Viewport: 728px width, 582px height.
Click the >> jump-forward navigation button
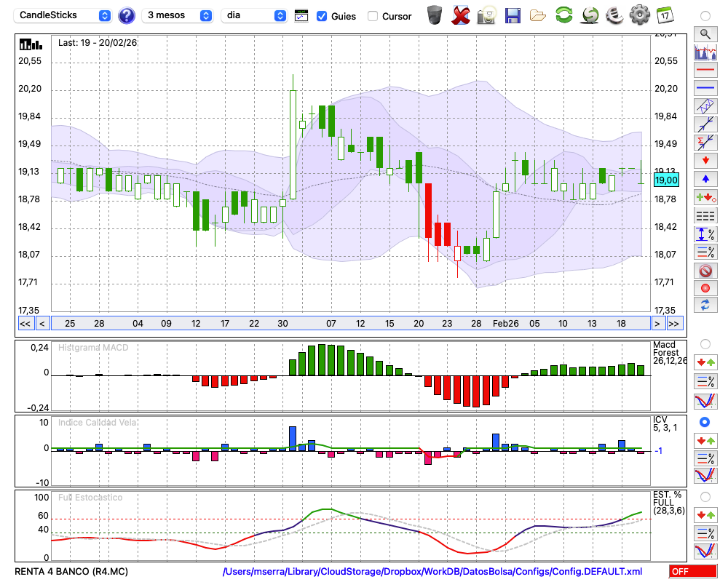pos(674,324)
